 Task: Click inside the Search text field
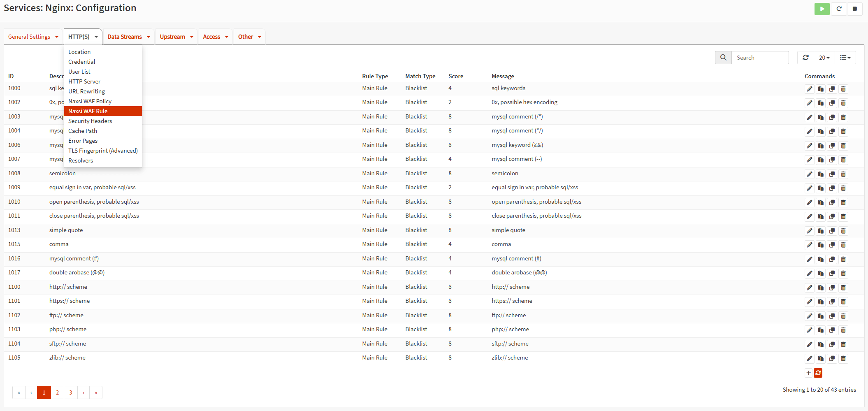(x=759, y=58)
